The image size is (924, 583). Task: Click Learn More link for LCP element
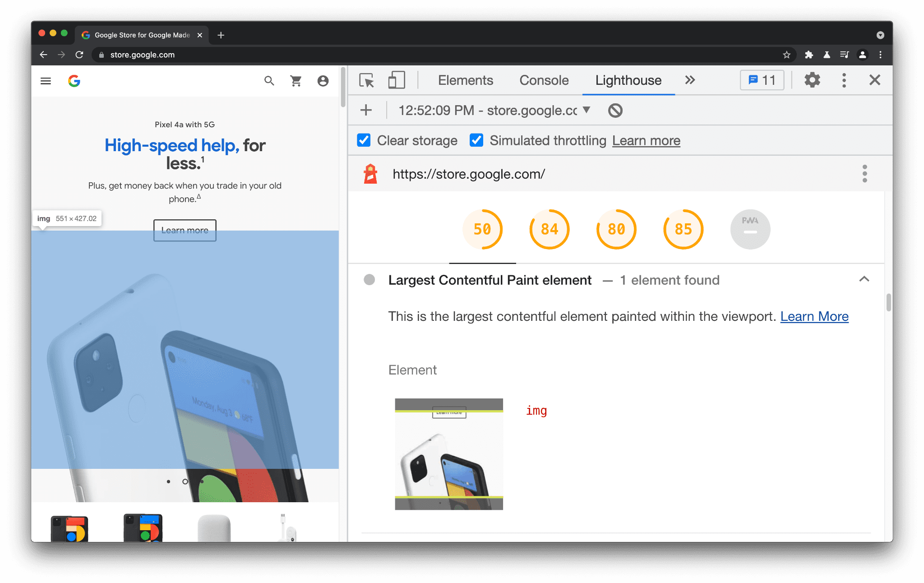(x=814, y=316)
